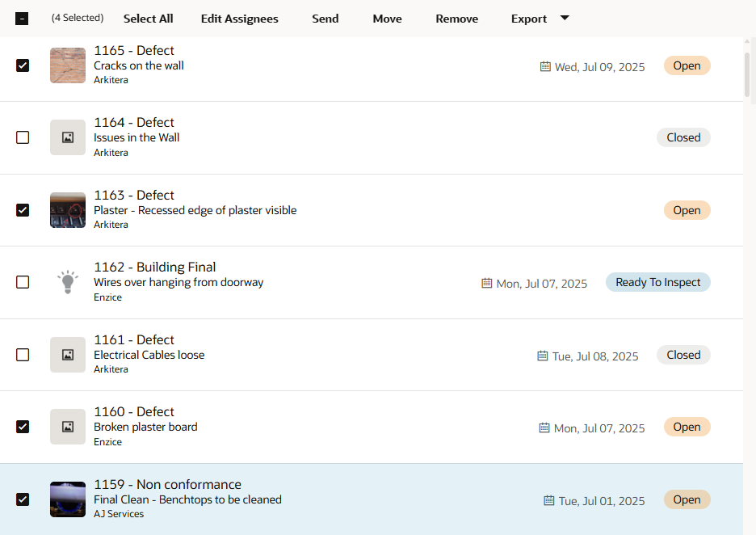Select the checkbox for issue 1162 Building Final
Screen dimensions: 756x535
coord(23,282)
